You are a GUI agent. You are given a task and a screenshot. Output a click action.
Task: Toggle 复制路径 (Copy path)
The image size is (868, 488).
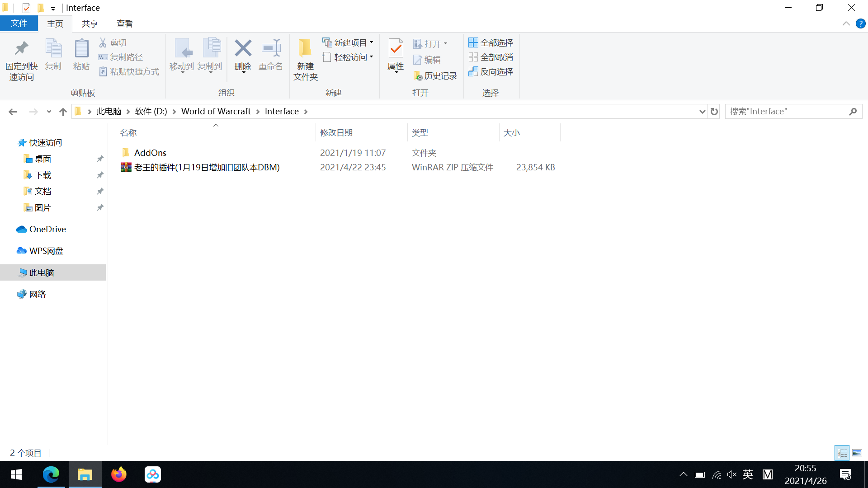pos(120,57)
